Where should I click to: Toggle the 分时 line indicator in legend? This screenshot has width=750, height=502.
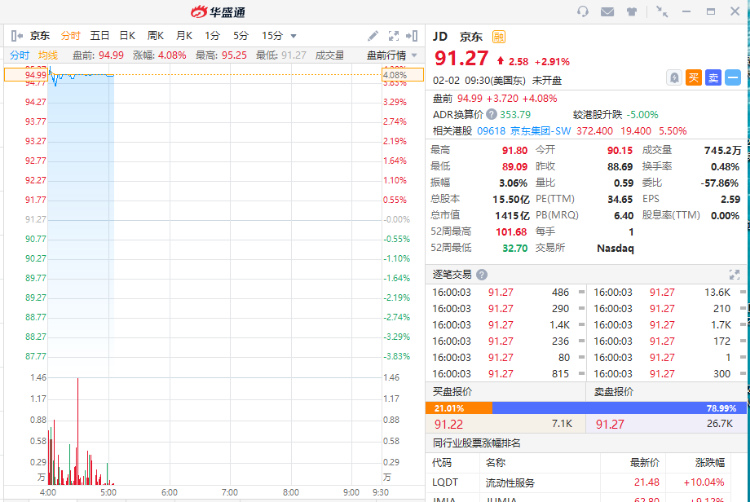(x=19, y=55)
